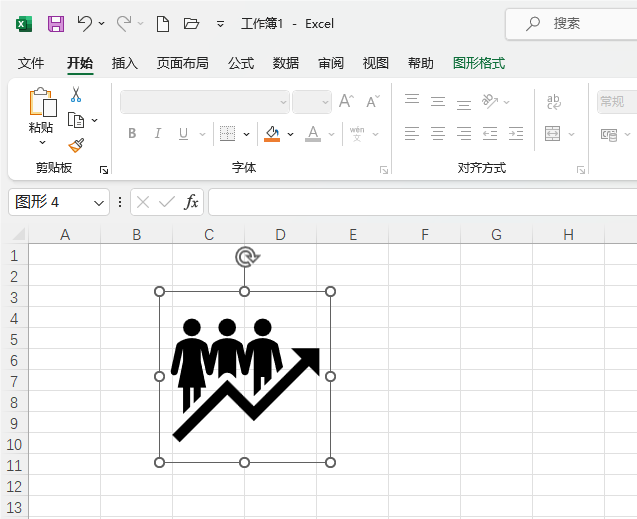Click the Merge and Center icon
The image size is (637, 519).
click(552, 133)
